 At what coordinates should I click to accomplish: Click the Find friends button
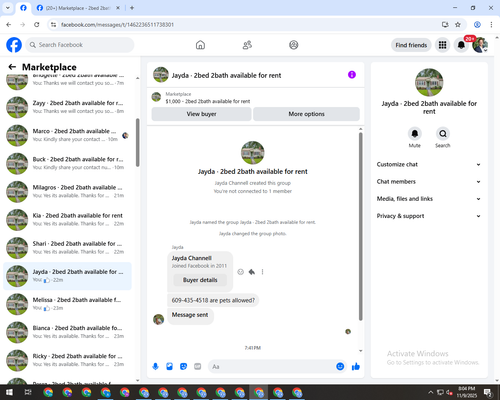click(x=411, y=45)
